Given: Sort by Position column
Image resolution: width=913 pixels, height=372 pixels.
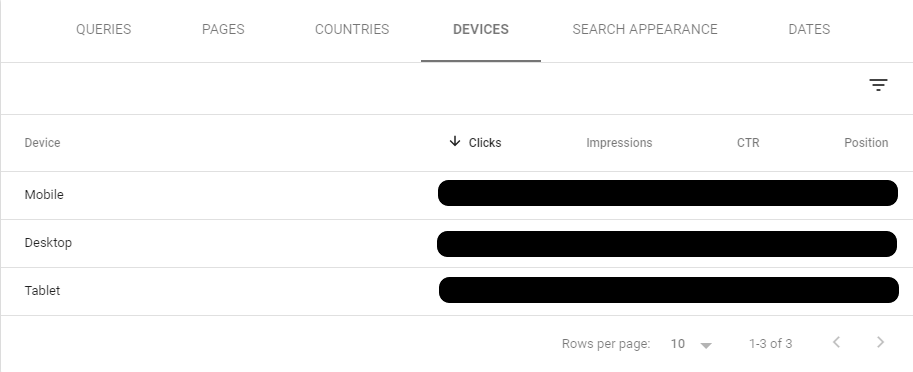Looking at the screenshot, I should (x=866, y=143).
